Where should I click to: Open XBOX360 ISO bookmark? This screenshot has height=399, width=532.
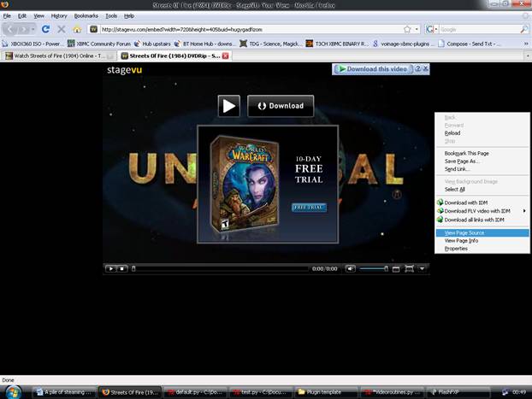tap(31, 44)
